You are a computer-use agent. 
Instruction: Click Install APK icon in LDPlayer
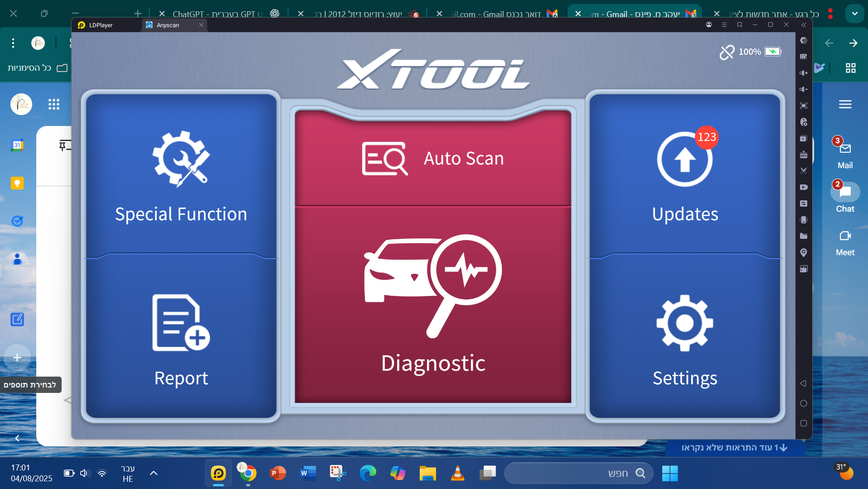tap(804, 155)
